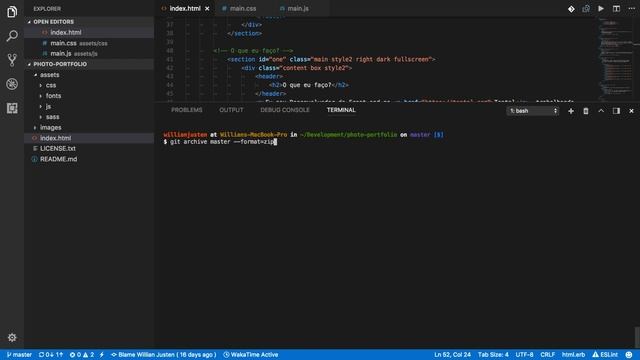This screenshot has height=360, width=640.
Task: Click the editor minimap
Action: point(616,59)
